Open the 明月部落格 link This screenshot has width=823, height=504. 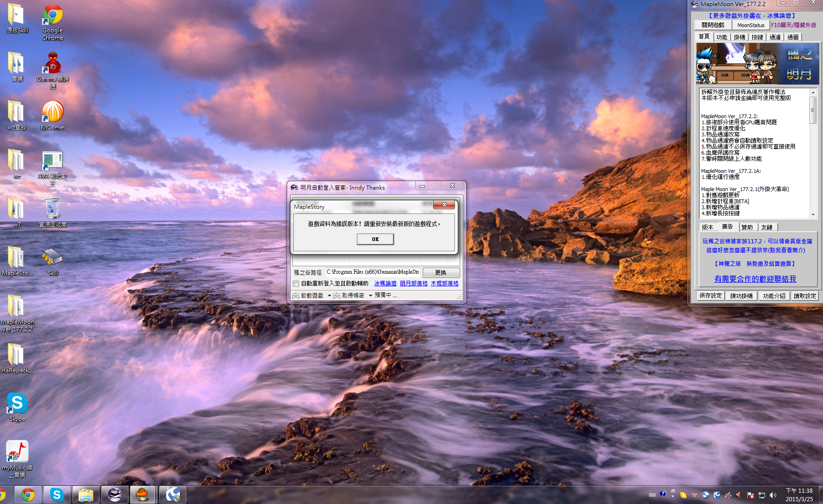pyautogui.click(x=414, y=284)
